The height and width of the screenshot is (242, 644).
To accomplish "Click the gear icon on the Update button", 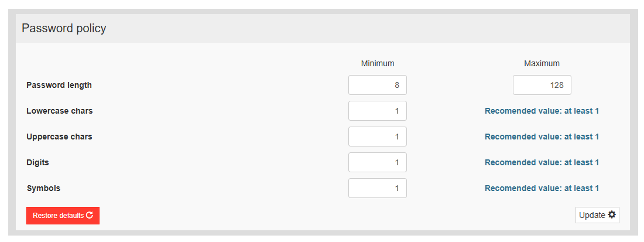I will [x=612, y=214].
